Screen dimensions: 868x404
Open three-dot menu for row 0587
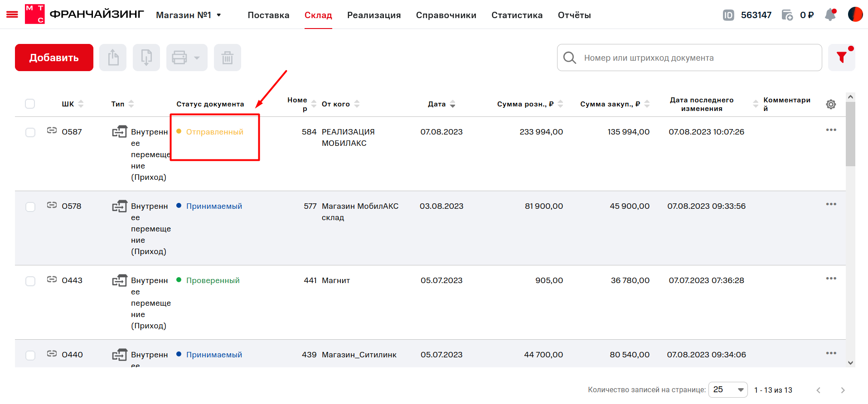click(831, 130)
